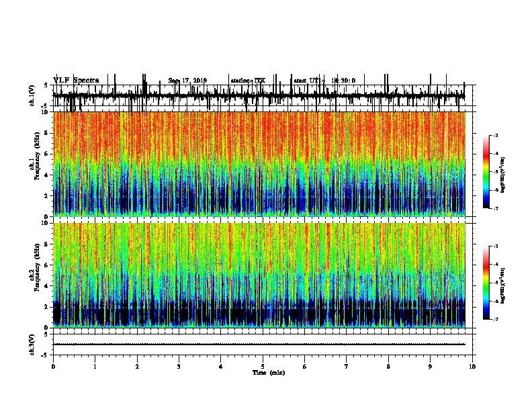Click the "2" kHz tick of ch.1 spectrogram

point(46,195)
